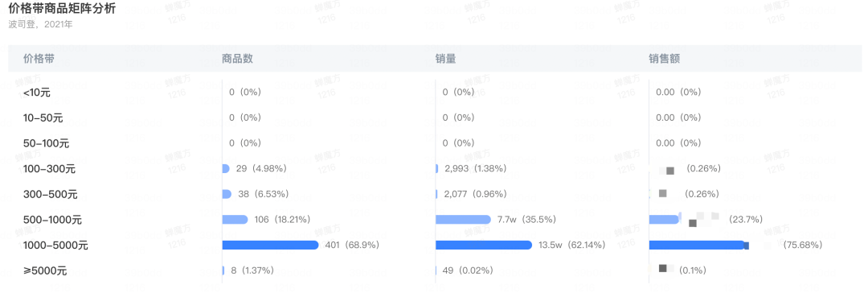The width and height of the screenshot is (868, 293).
Task: Select the 500-1000元 price band row
Action: tap(434, 220)
